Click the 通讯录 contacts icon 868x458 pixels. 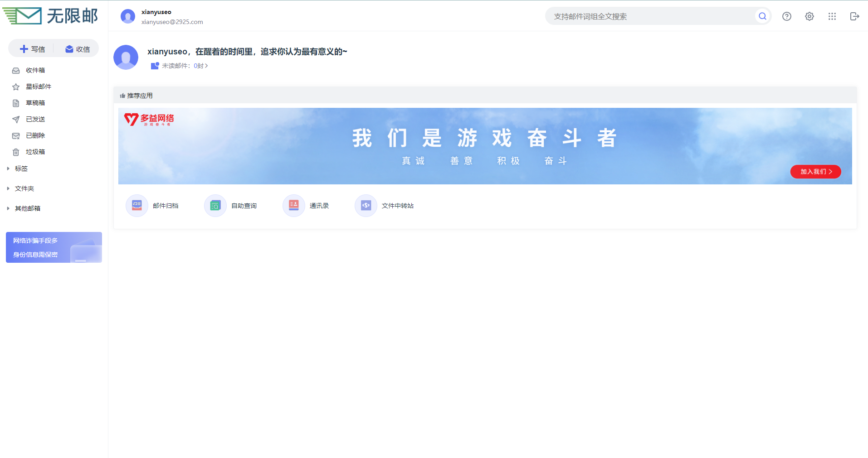click(x=294, y=206)
